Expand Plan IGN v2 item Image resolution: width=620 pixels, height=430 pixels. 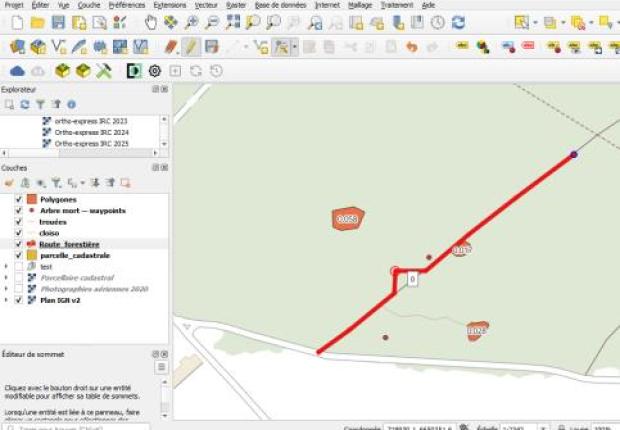click(x=6, y=300)
